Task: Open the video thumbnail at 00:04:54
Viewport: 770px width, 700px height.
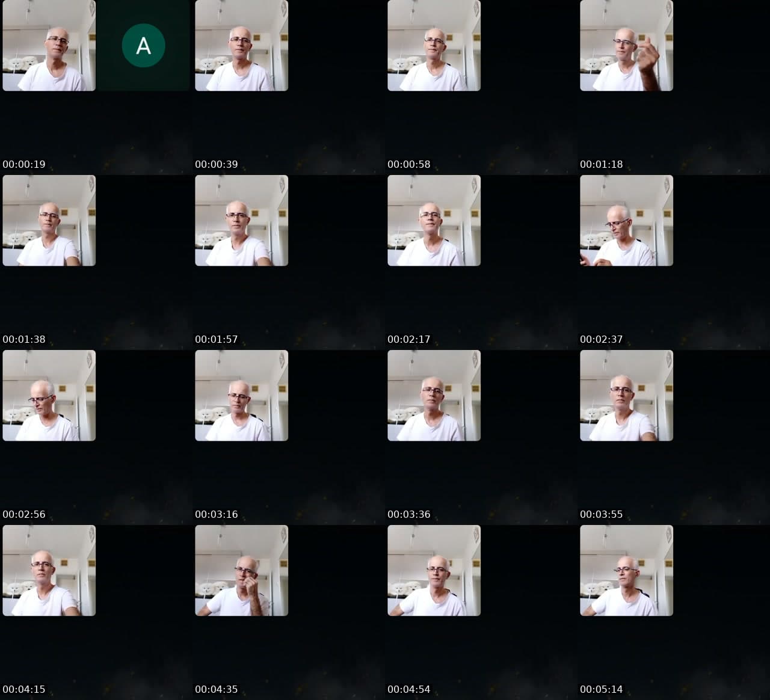Action: [x=434, y=570]
